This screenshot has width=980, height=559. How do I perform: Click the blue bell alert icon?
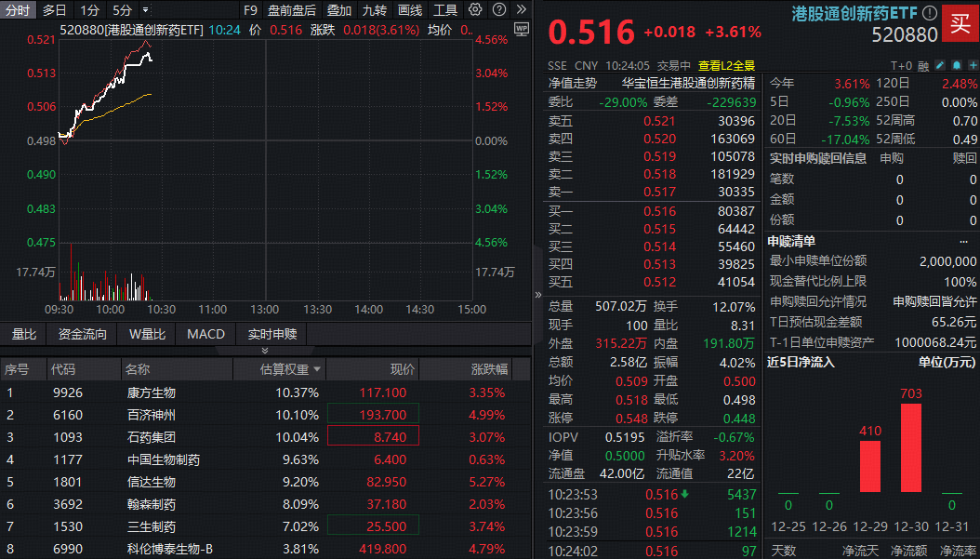(x=957, y=65)
